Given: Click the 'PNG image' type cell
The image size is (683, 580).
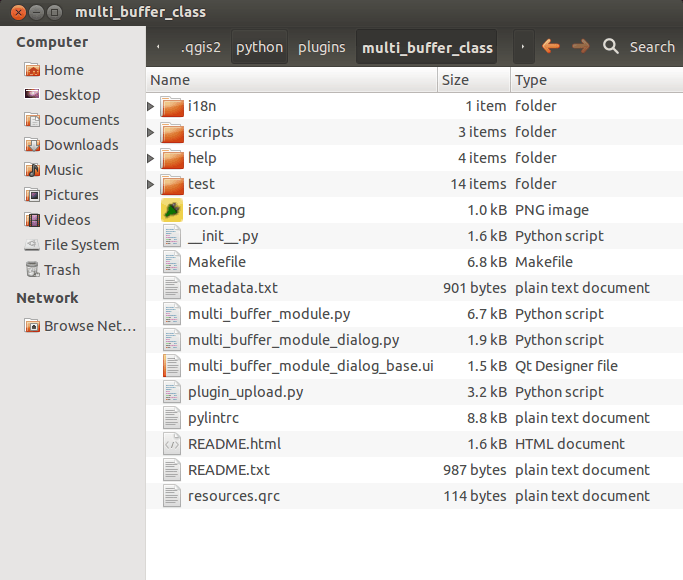Looking at the screenshot, I should pos(552,210).
